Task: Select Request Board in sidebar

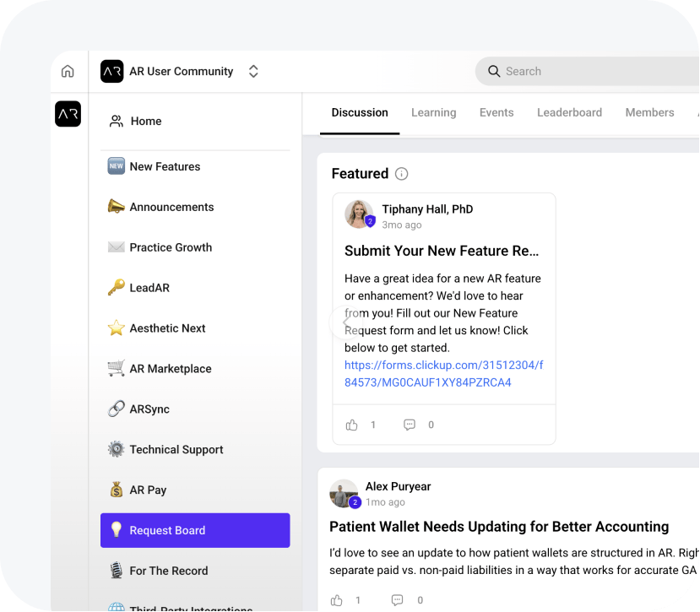Action: coord(195,530)
